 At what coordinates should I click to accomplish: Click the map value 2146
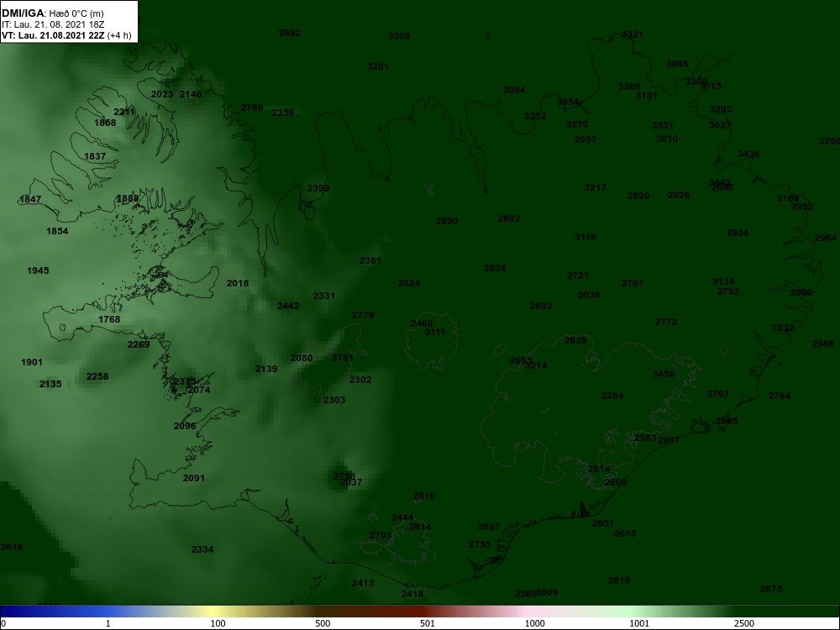click(192, 95)
